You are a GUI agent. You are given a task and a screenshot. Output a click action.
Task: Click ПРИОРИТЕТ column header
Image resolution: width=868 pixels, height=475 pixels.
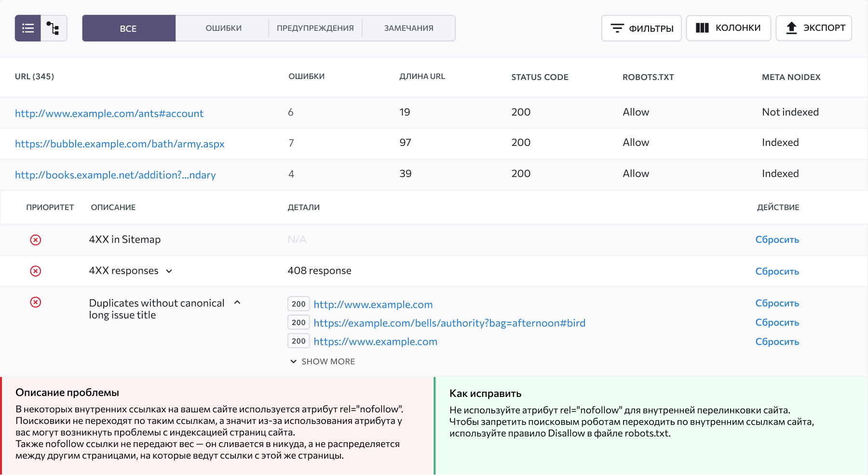(50, 207)
